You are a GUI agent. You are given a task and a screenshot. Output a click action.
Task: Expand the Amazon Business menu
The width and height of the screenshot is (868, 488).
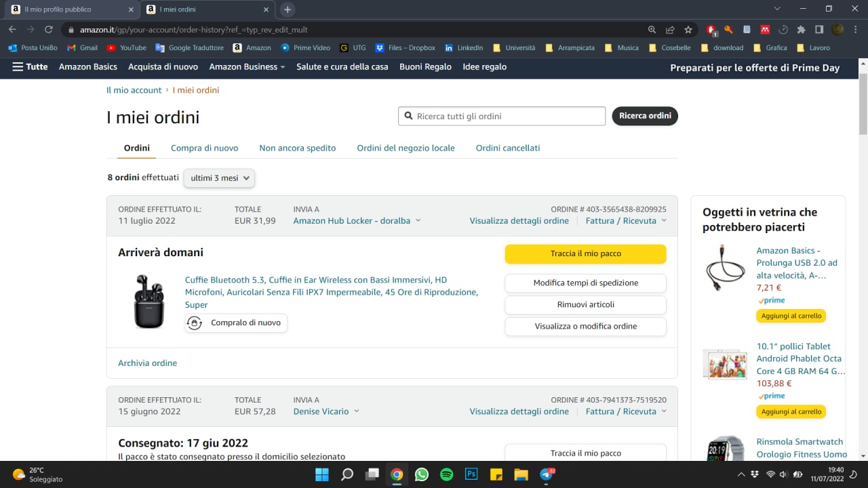[x=247, y=67]
